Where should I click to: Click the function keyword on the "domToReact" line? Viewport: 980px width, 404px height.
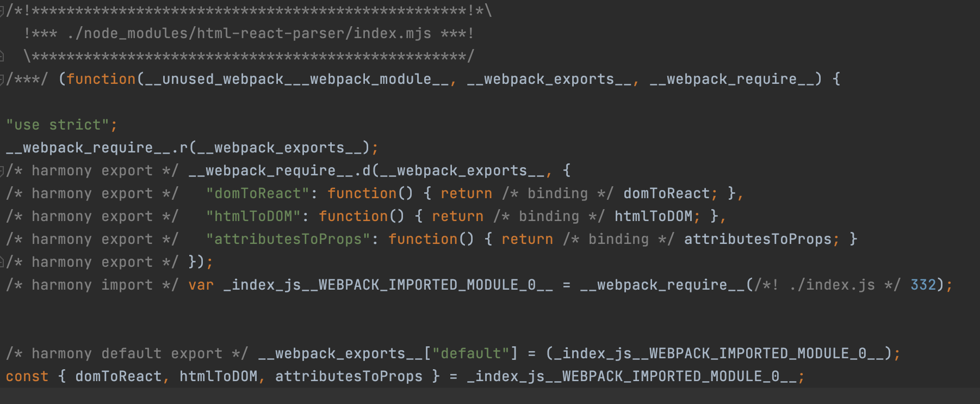362,193
